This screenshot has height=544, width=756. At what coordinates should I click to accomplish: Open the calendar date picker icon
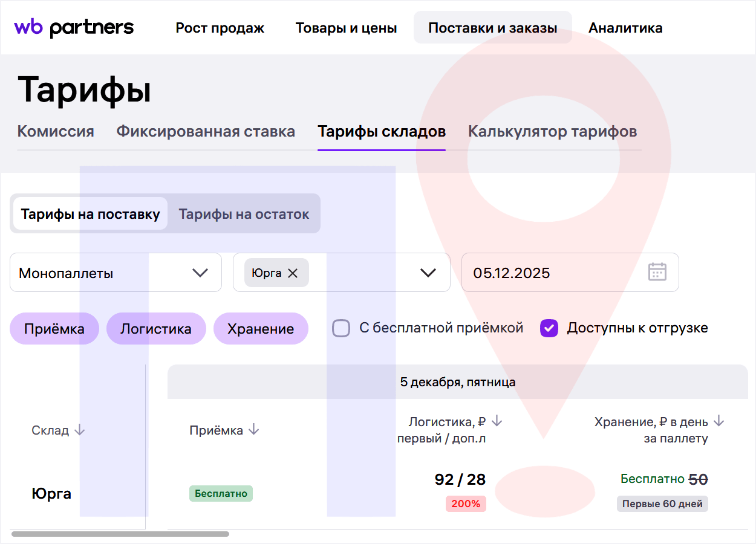657,272
